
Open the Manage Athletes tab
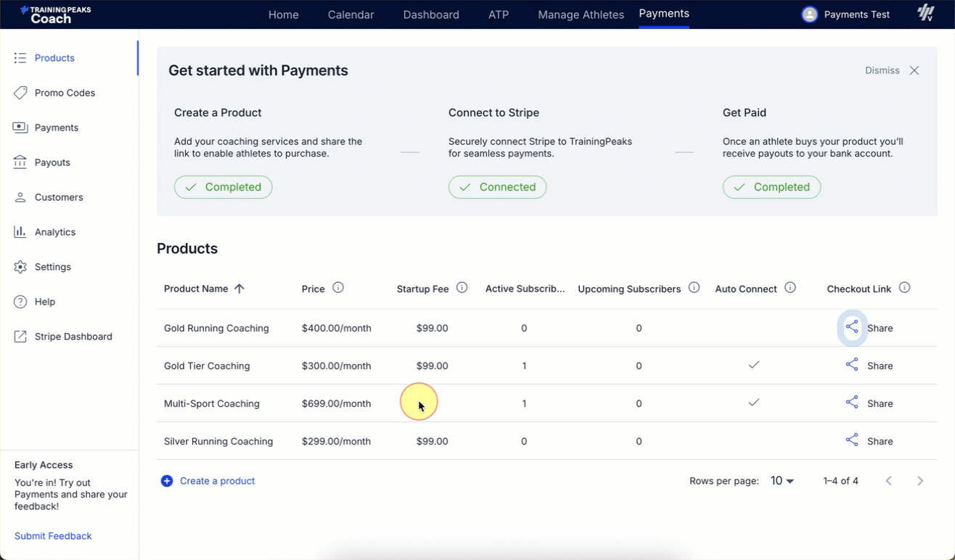(x=581, y=15)
